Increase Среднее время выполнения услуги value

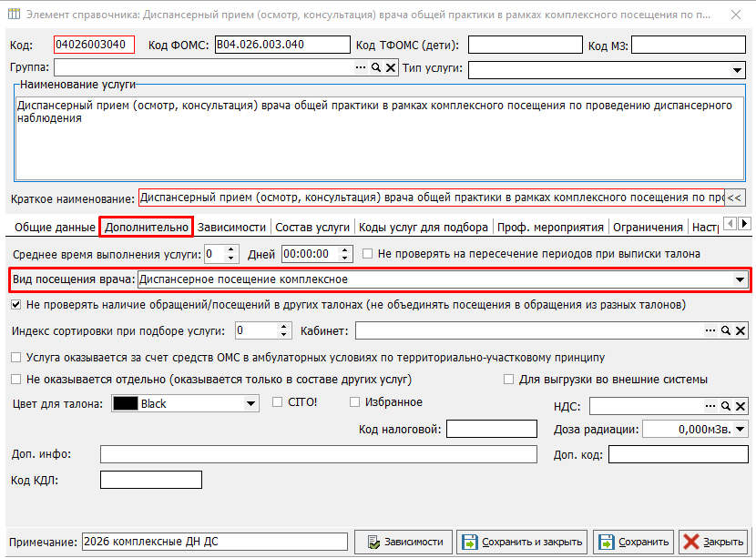pyautogui.click(x=231, y=249)
